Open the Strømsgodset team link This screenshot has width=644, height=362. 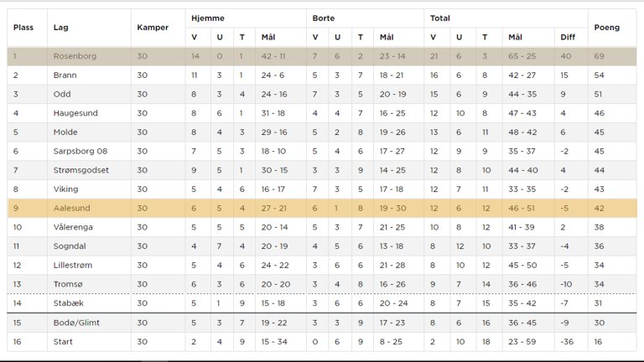click(x=80, y=170)
